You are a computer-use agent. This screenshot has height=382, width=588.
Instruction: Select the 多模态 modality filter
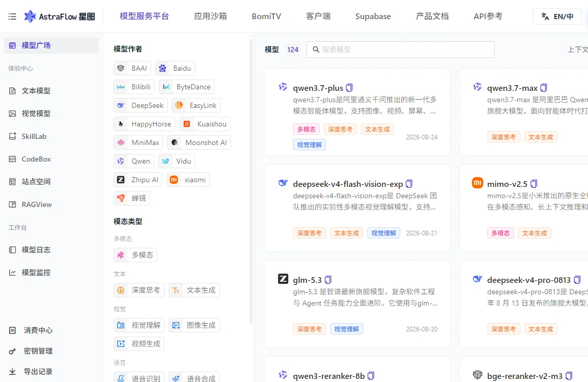pos(135,255)
